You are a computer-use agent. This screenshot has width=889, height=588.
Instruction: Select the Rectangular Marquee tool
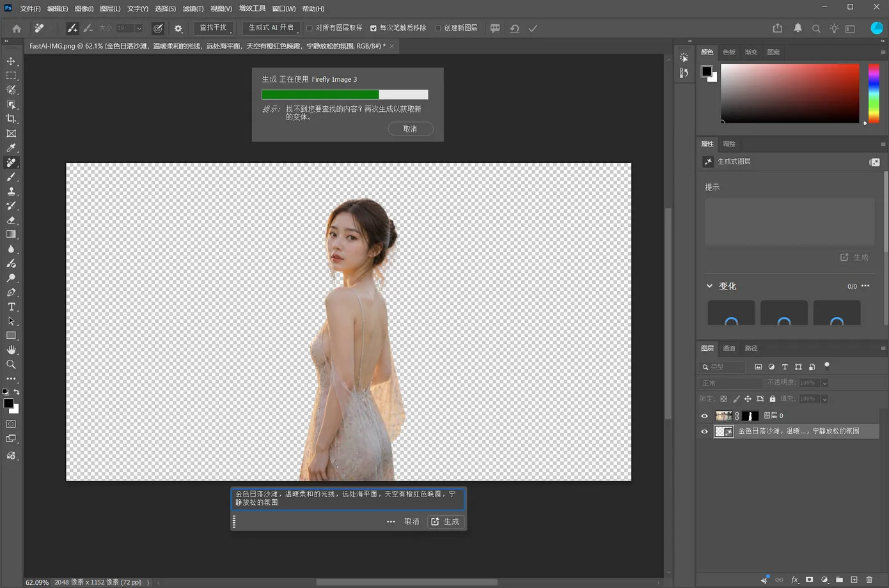click(x=11, y=75)
